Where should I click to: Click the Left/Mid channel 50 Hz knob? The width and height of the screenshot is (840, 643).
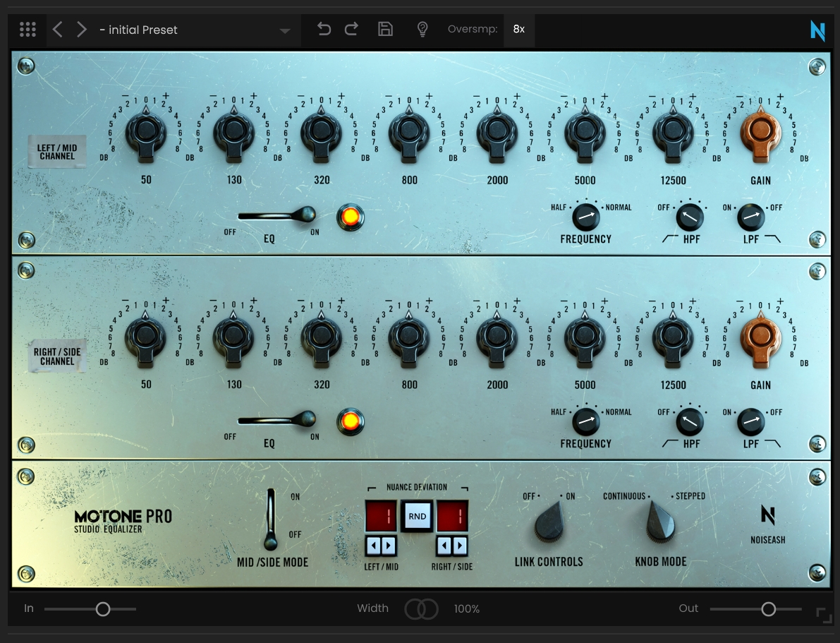tap(146, 133)
